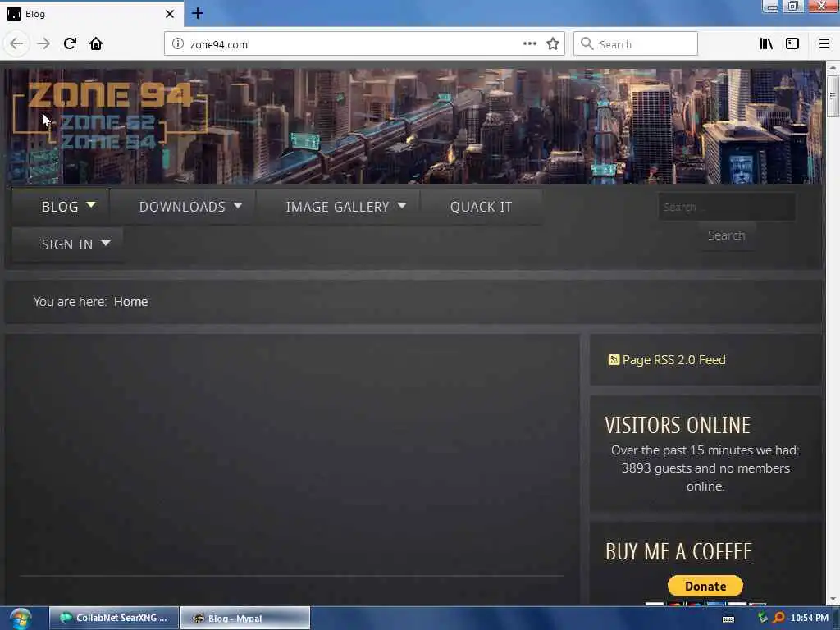The height and width of the screenshot is (630, 840).
Task: Click the BUY ME A COFFEE heading
Action: click(x=678, y=551)
